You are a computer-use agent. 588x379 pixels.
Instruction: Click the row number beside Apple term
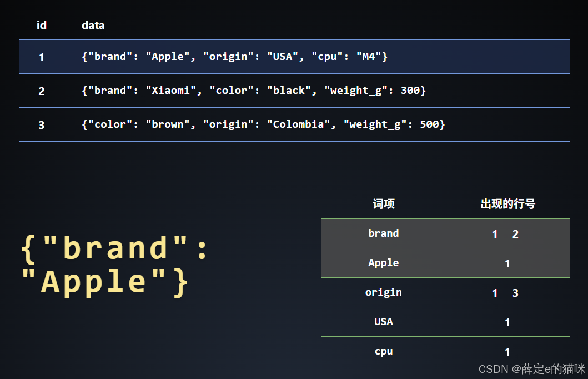click(507, 263)
